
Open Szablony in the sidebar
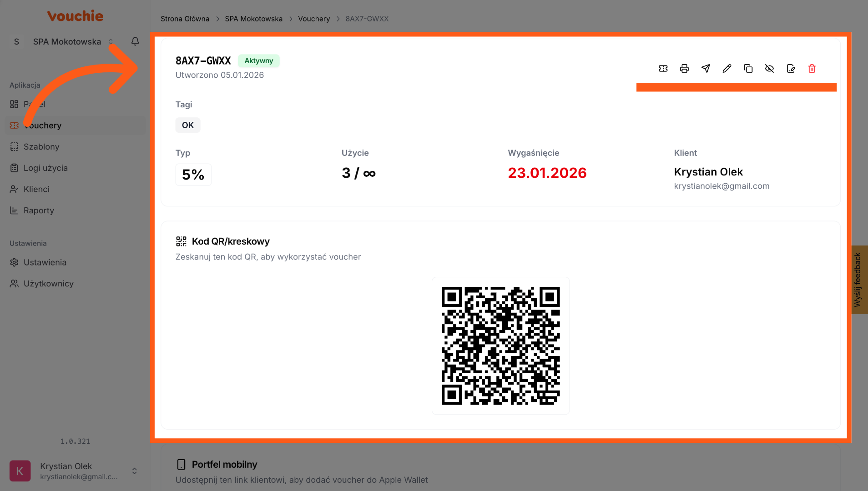[x=41, y=147]
